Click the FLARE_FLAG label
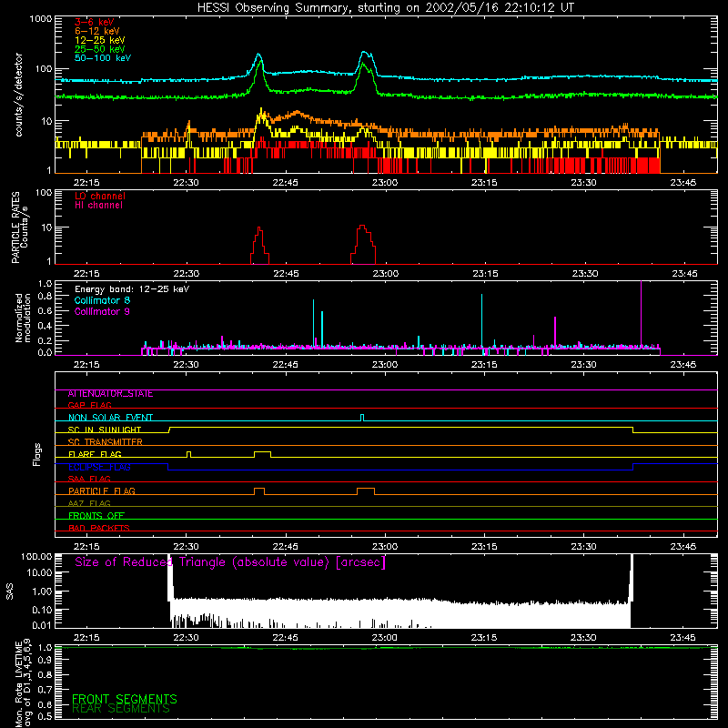Screen dimensions: 728x728 tap(95, 454)
